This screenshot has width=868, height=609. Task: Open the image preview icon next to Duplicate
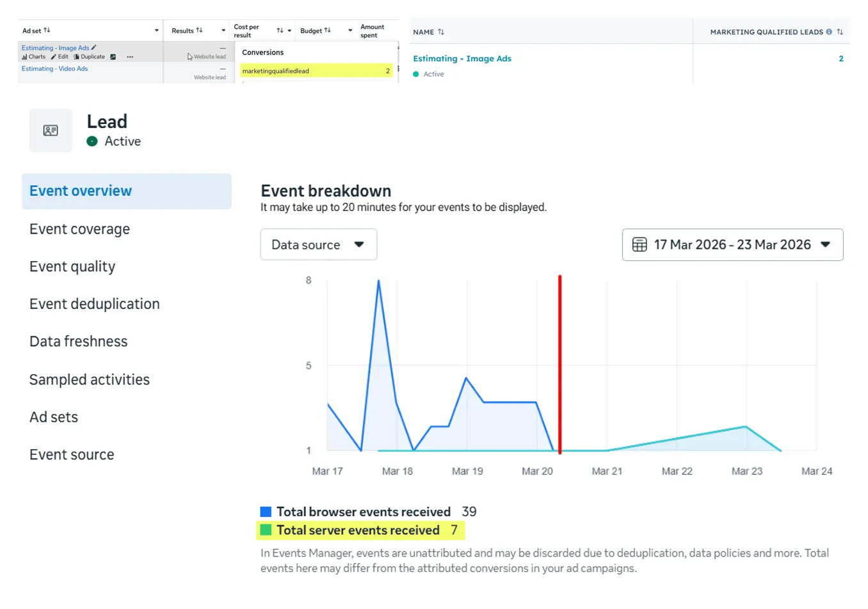(113, 57)
